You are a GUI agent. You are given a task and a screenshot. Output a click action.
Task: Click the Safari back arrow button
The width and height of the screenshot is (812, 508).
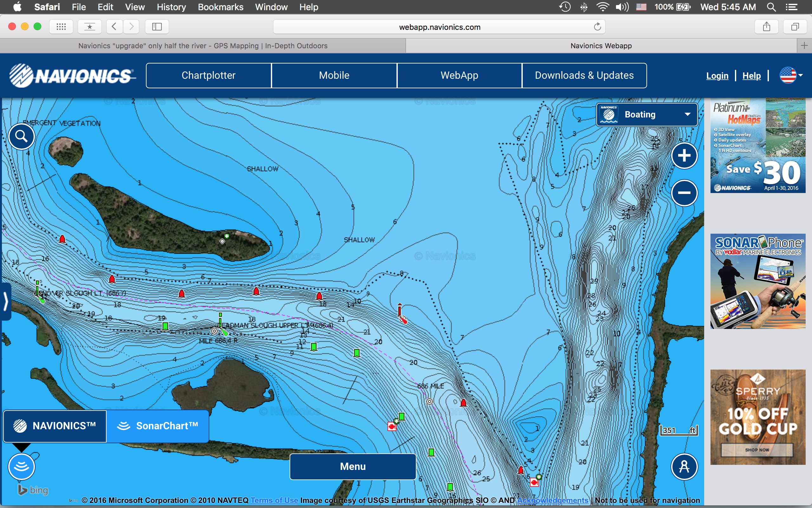click(114, 27)
